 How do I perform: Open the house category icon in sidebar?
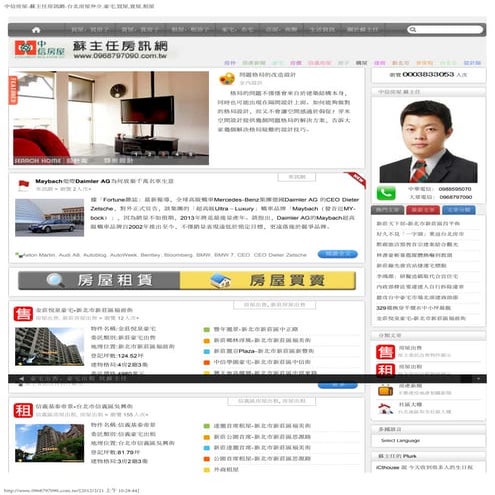point(385,408)
